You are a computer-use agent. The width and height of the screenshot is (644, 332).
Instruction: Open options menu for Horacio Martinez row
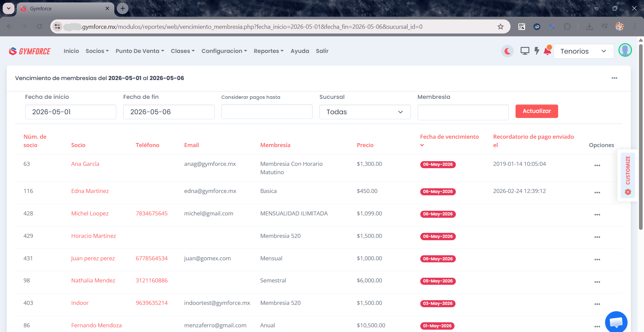tap(597, 237)
